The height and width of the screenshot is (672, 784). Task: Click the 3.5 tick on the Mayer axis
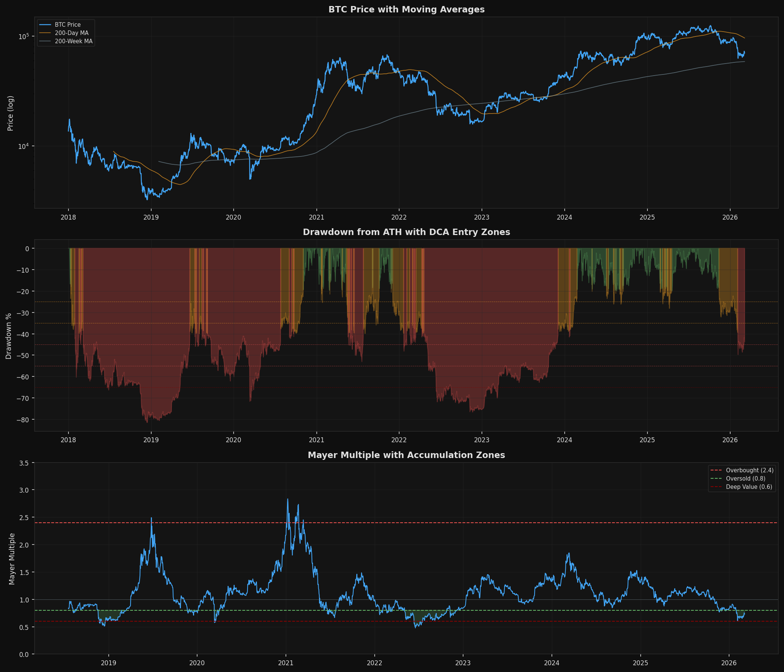(24, 463)
